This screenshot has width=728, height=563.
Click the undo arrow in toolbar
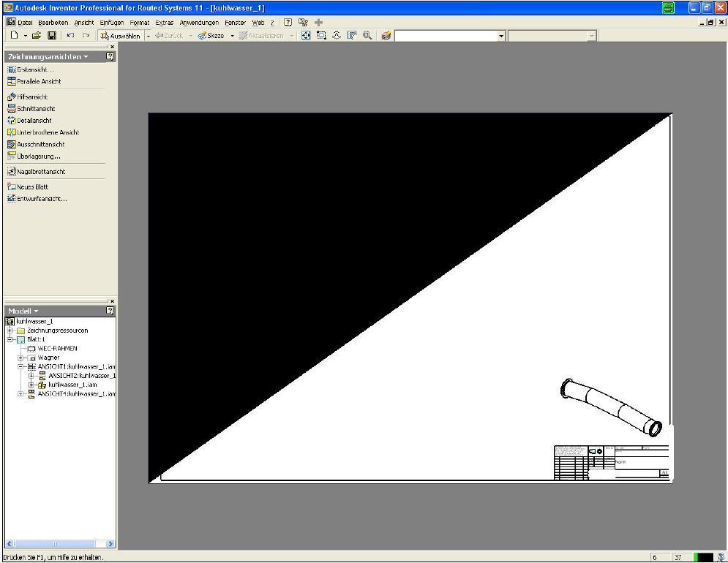click(x=70, y=36)
